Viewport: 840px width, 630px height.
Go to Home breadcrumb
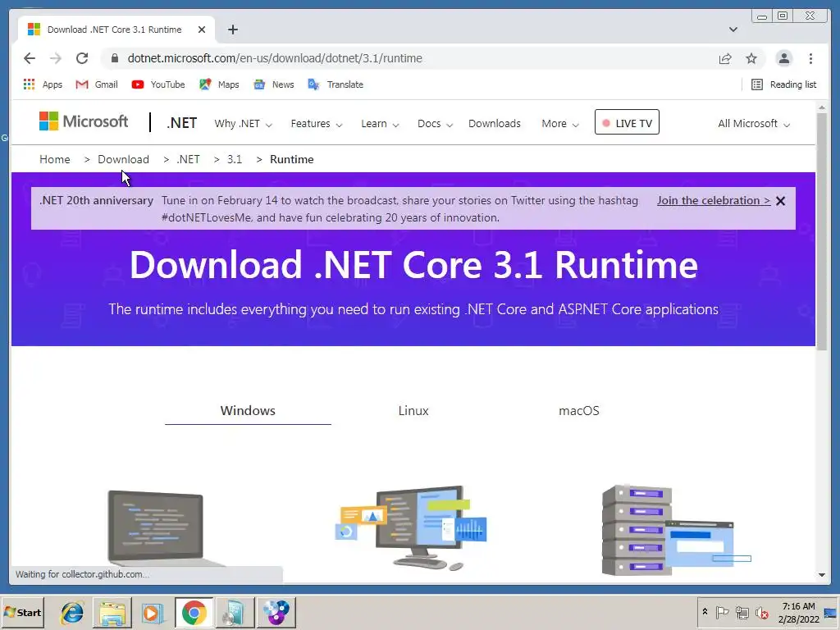(55, 160)
